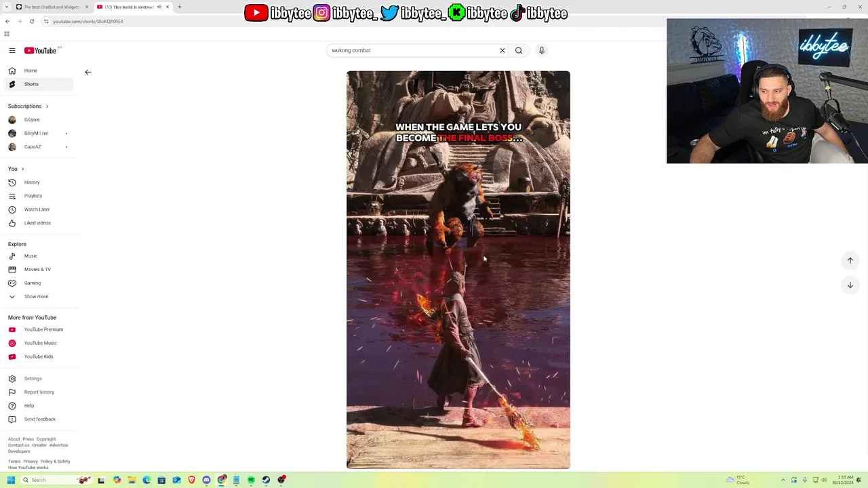The width and height of the screenshot is (868, 488).
Task: Open the apps grid in bookmarks bar
Action: tap(7, 34)
